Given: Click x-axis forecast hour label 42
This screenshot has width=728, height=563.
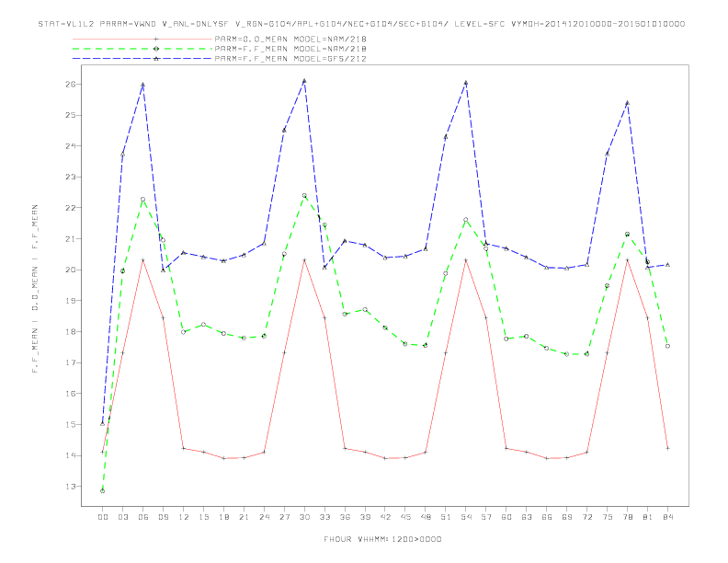Looking at the screenshot, I should click(x=385, y=517).
